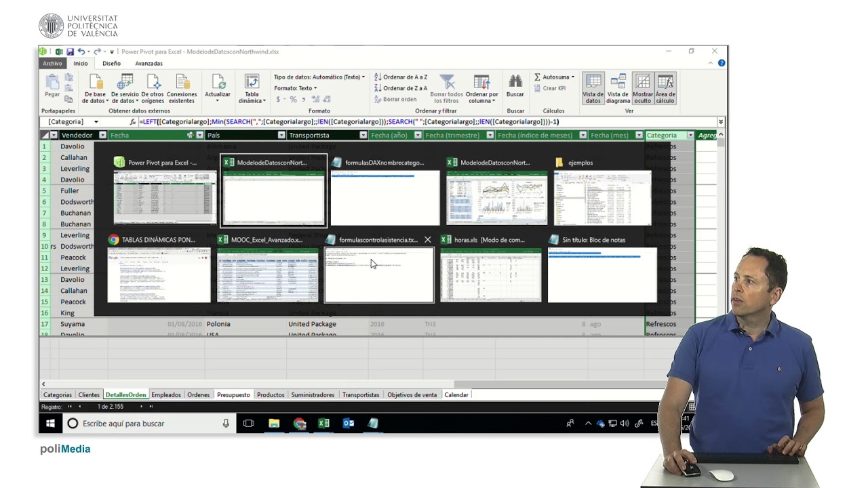This screenshot has width=868, height=488.
Task: Expand the Formato: Texto dropdown
Action: [295, 88]
